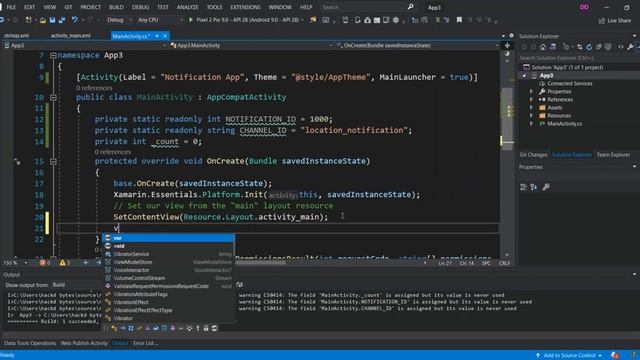Click the Collapse All icon in Solution Explorer
The width and height of the screenshot is (640, 360).
(x=598, y=47)
